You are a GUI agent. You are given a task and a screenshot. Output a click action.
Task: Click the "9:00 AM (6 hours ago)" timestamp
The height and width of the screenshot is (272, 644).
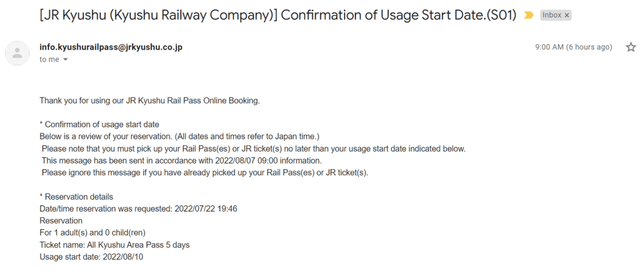(x=573, y=47)
